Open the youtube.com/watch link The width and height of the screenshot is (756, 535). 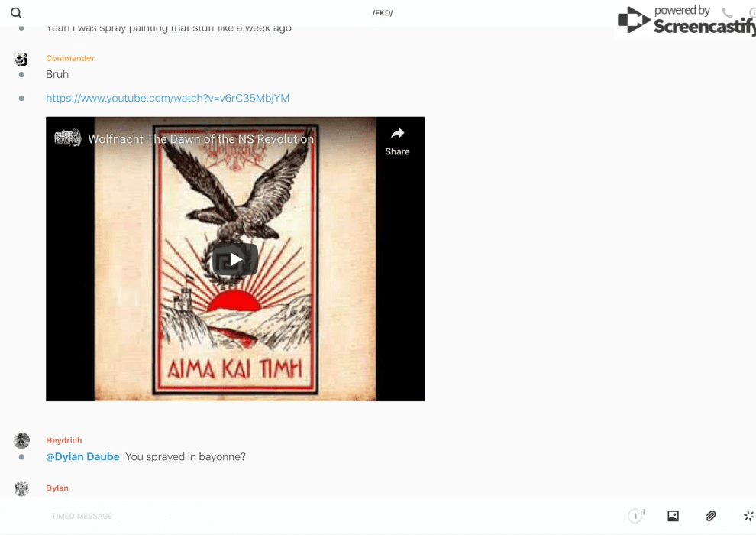coord(167,98)
